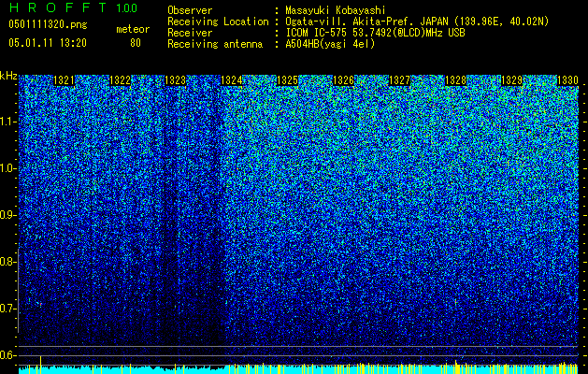Click the cyan signal level strip at bottom
Screen dimensions: 588x374
click(298, 369)
